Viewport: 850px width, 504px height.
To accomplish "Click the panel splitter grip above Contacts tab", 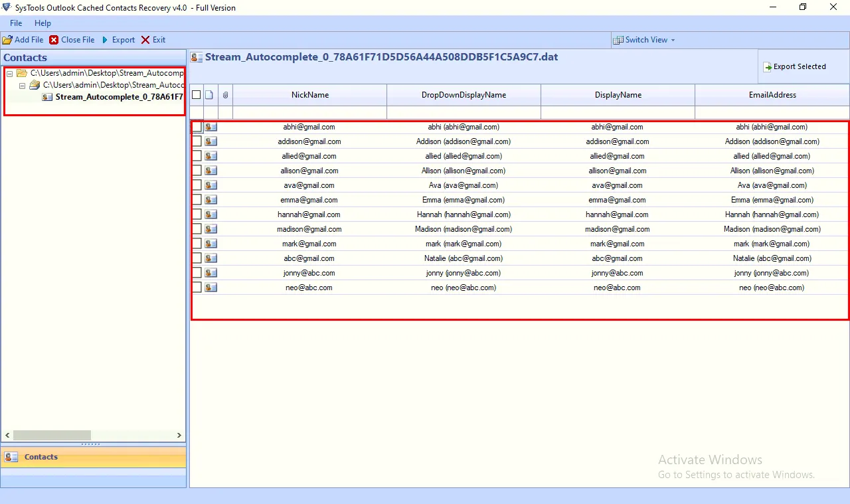I will [x=90, y=444].
